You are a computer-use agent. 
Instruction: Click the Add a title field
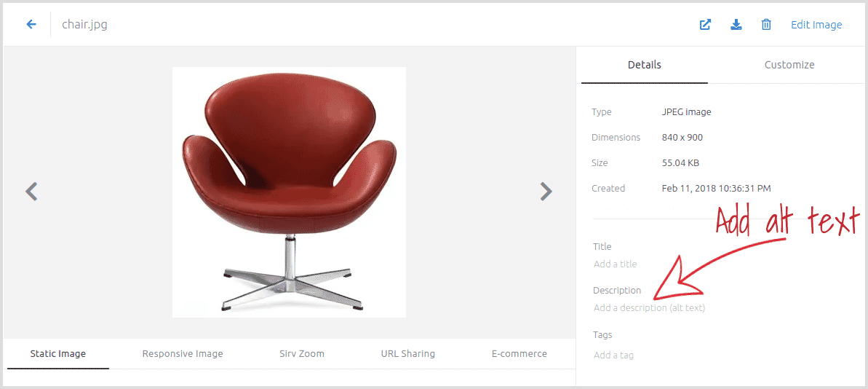click(x=615, y=264)
